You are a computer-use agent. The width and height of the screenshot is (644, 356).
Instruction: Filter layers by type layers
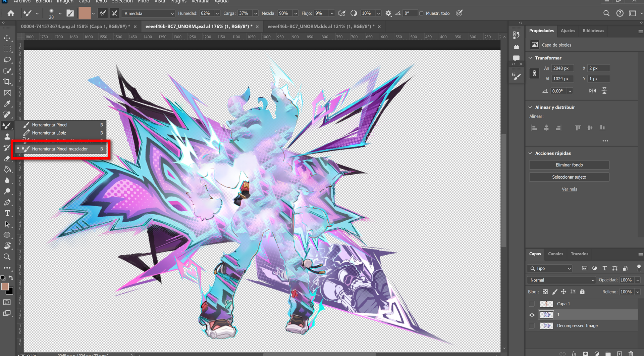pyautogui.click(x=604, y=268)
